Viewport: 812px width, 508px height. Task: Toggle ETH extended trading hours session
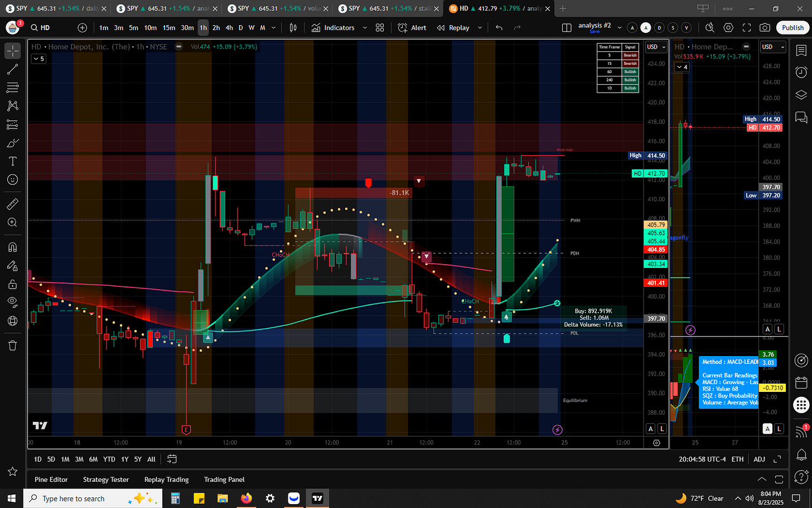point(737,459)
